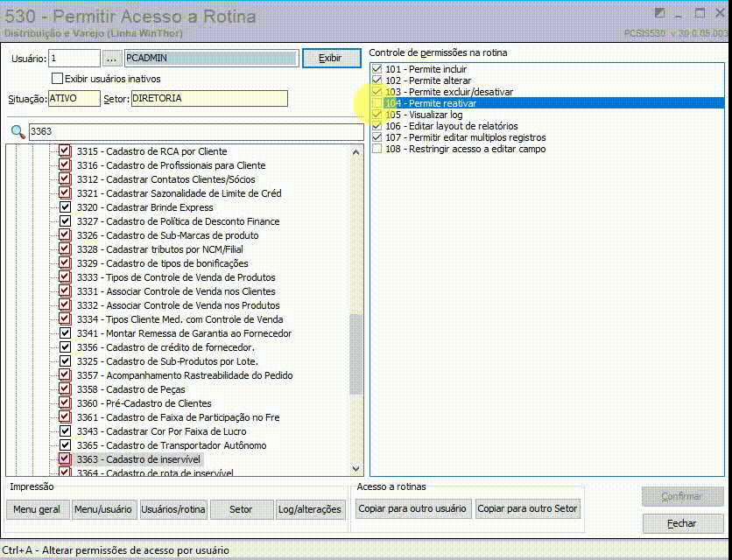This screenshot has height=560, width=732.
Task: Select 3356 - Cadastro de crédito de fornecedor
Action: [x=165, y=347]
